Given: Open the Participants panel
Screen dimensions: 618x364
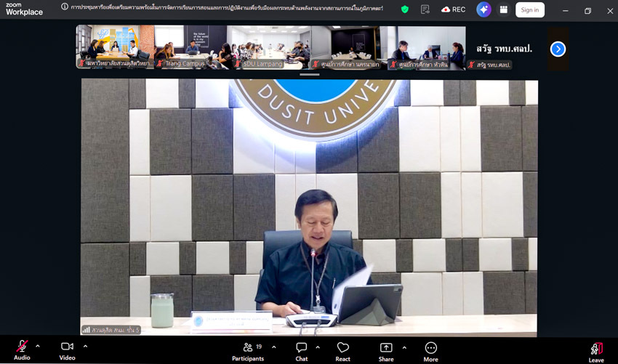Looking at the screenshot, I should pos(248,349).
